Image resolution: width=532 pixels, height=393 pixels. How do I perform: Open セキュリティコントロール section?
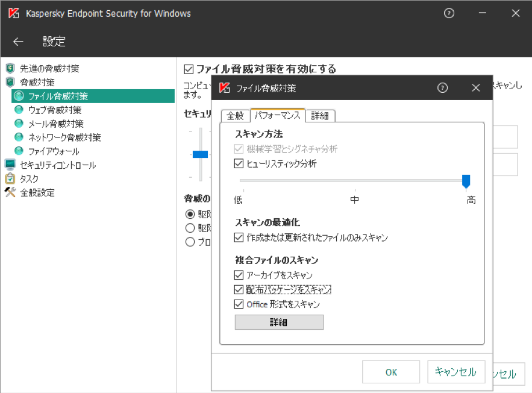coord(58,165)
